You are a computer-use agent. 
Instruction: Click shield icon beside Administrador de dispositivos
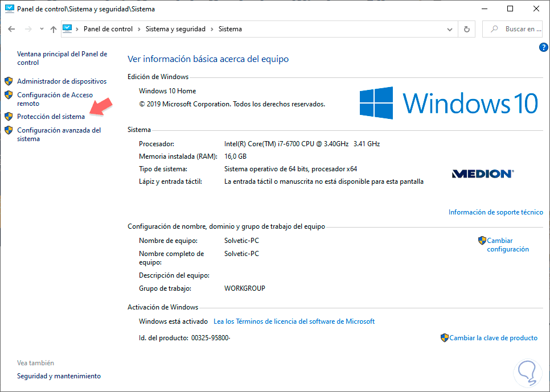tap(9, 81)
